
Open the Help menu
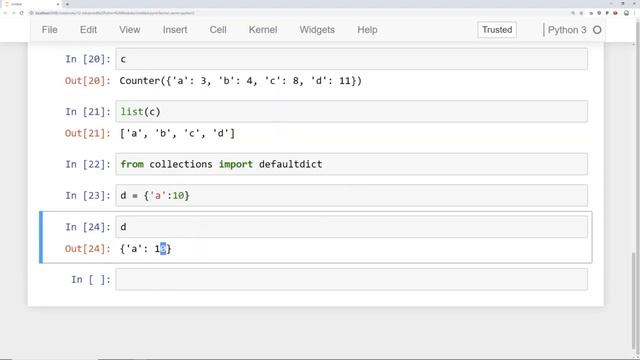(367, 30)
